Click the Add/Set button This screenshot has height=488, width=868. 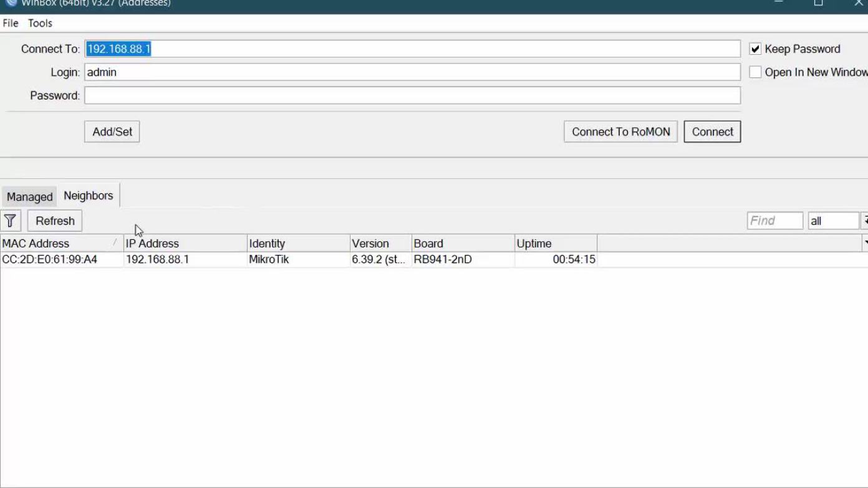[112, 132]
